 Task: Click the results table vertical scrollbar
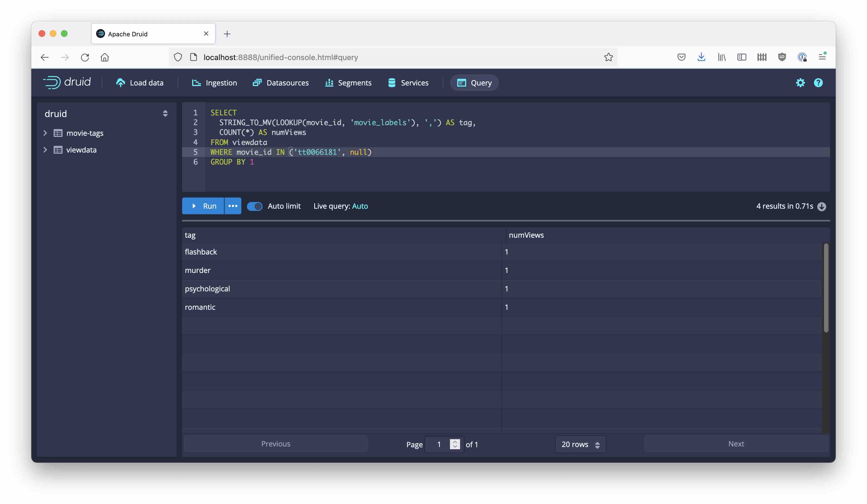825,287
